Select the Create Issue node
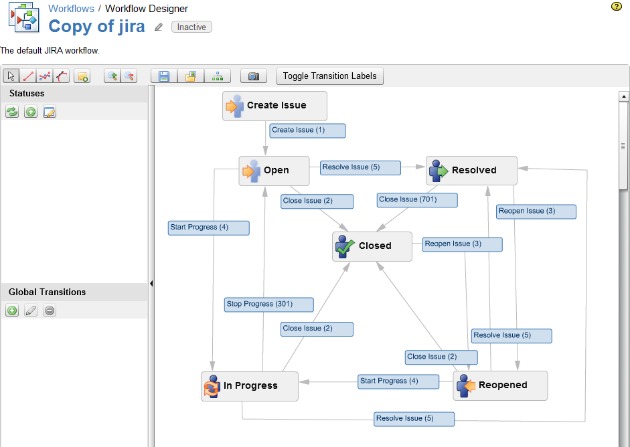Image resolution: width=630 pixels, height=447 pixels. (x=275, y=106)
